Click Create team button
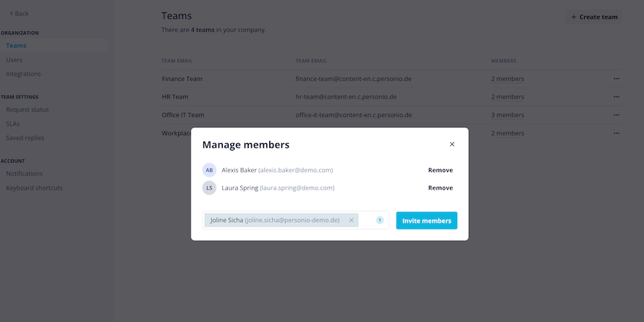The height and width of the screenshot is (322, 644). point(594,17)
